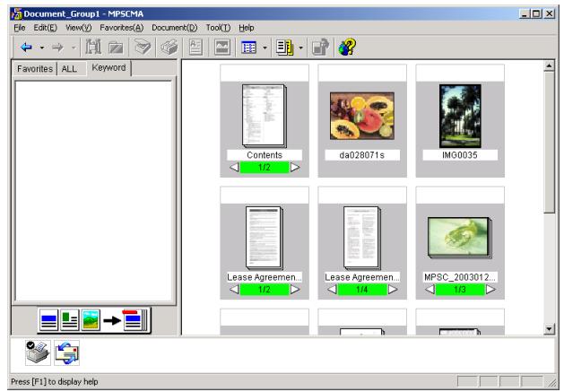The width and height of the screenshot is (564, 392).
Task: Click the export device icon in toolbar
Action: point(320,47)
